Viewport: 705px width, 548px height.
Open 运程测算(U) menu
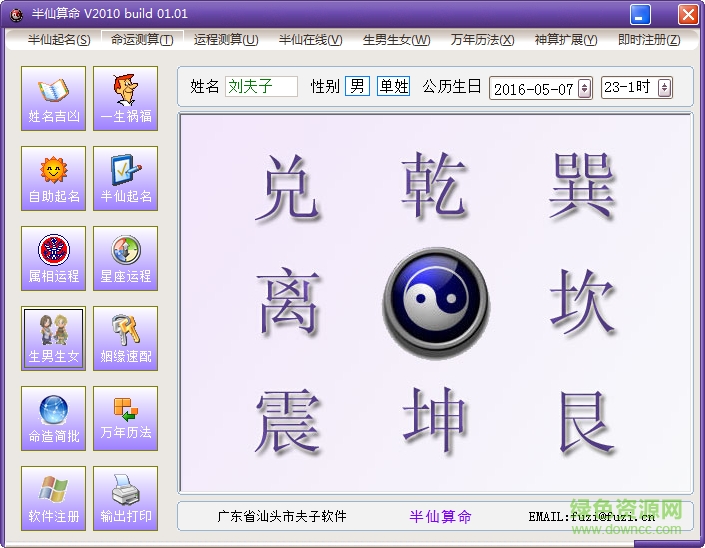coord(226,40)
